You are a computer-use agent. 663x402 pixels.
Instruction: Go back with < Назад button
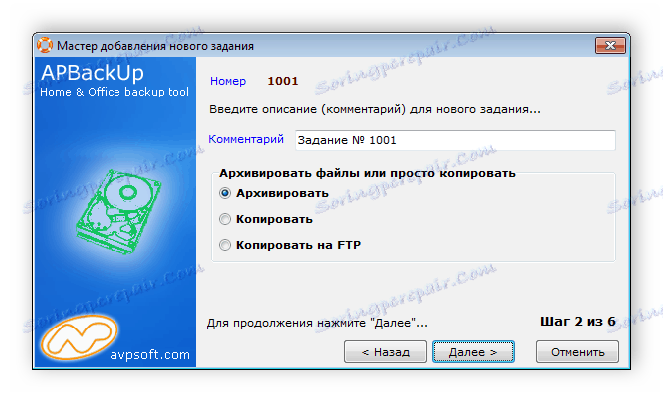385,352
